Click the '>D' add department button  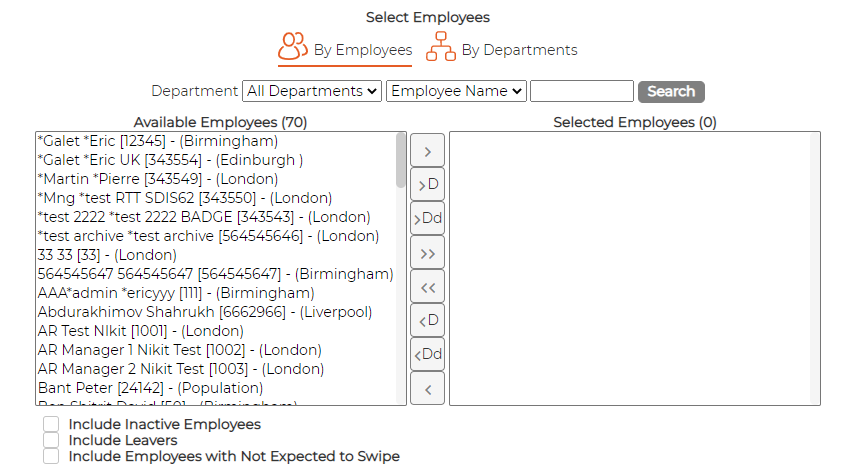coord(427,184)
